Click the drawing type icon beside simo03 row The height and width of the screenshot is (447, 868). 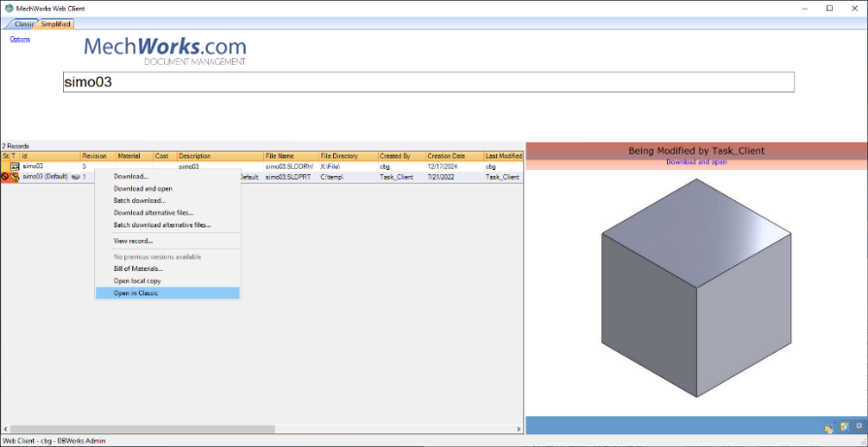click(x=15, y=166)
